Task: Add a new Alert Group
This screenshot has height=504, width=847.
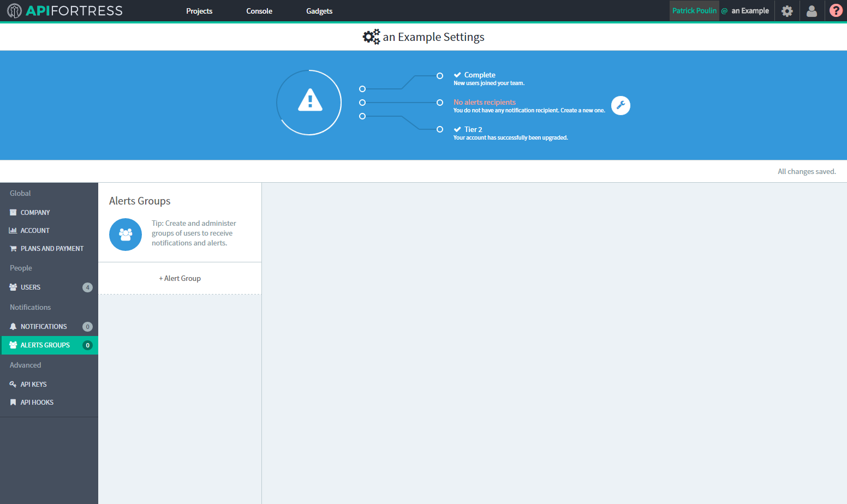Action: tap(180, 278)
